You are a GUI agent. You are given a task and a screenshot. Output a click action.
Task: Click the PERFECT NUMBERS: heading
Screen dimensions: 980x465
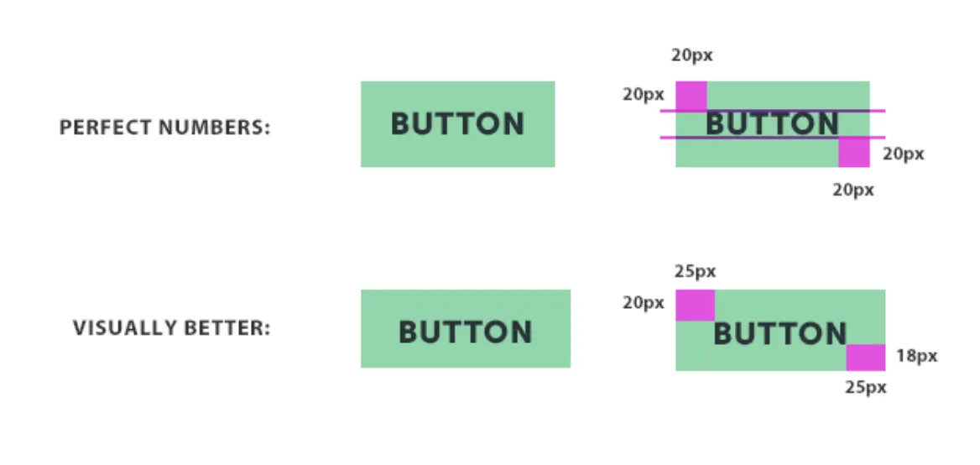point(165,128)
